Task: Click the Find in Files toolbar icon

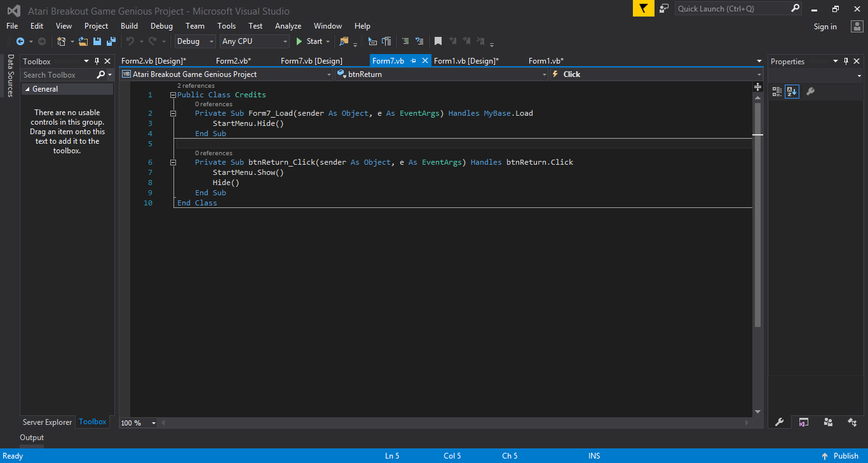Action: tap(344, 41)
